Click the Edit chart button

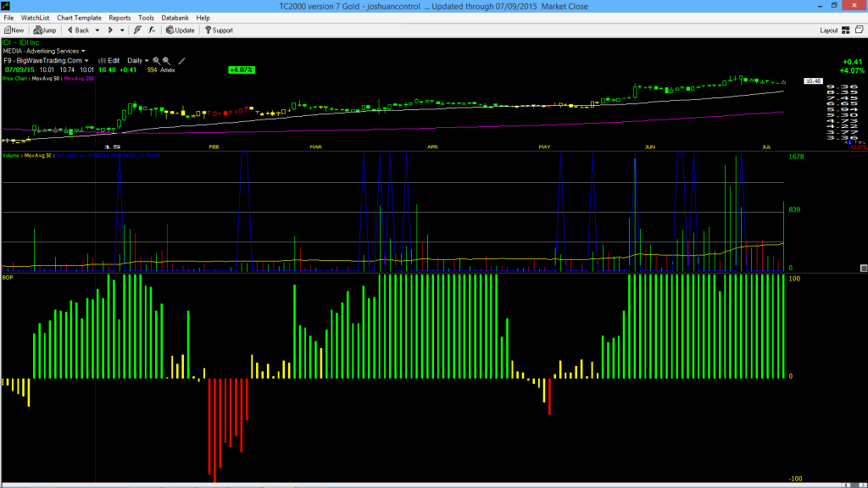coord(109,61)
